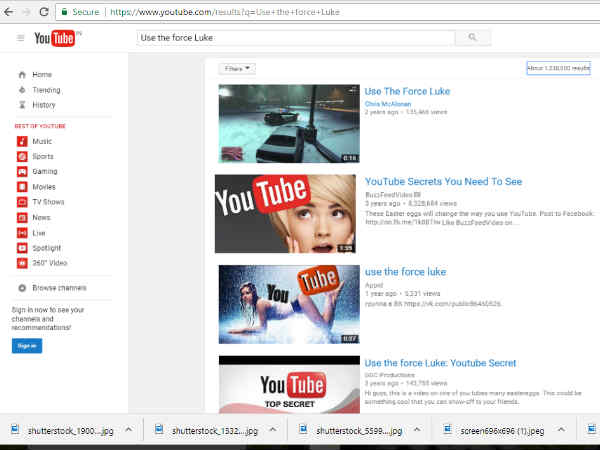600x450 pixels.
Task: Open "Use the force Luke: Youtube Secret" title
Action: click(440, 363)
